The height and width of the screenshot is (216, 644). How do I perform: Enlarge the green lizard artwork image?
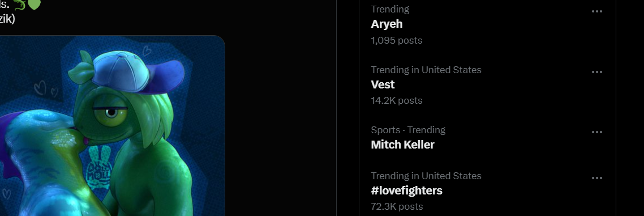(112, 125)
